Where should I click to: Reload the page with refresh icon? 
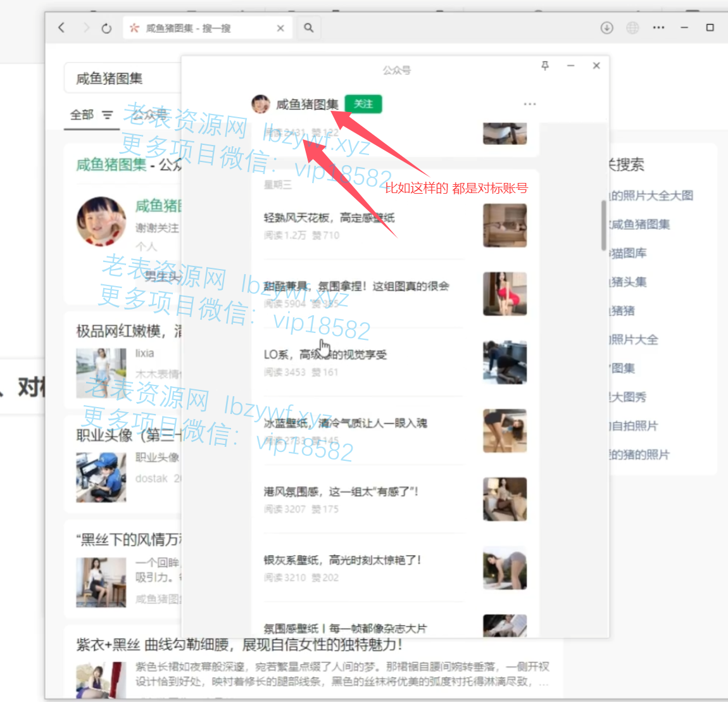point(106,28)
